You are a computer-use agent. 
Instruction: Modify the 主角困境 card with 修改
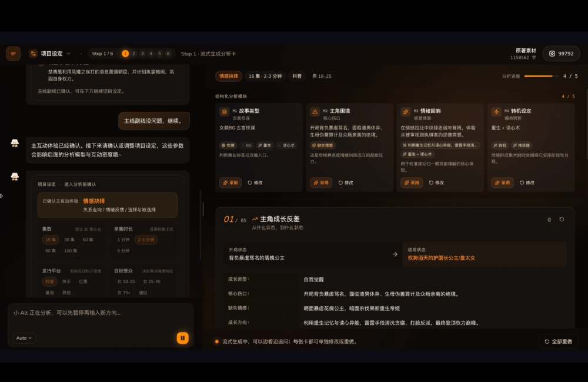(346, 182)
